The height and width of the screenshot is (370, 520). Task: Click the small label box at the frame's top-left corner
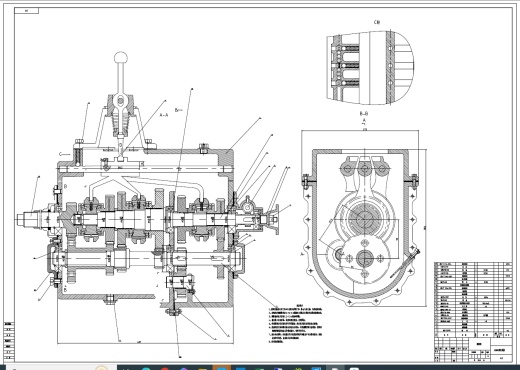pyautogui.click(x=27, y=11)
